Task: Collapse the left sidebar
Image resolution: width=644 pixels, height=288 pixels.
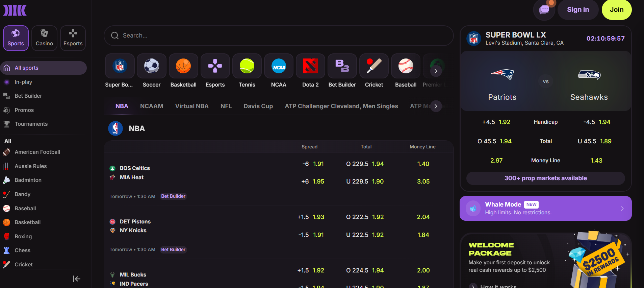Action: pyautogui.click(x=77, y=279)
